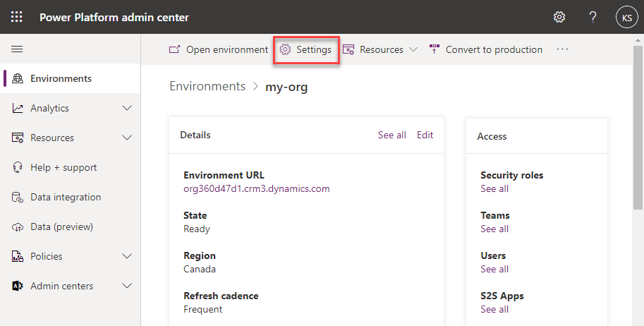644x326 pixels.
Task: Click the Details card heading
Action: pos(195,135)
